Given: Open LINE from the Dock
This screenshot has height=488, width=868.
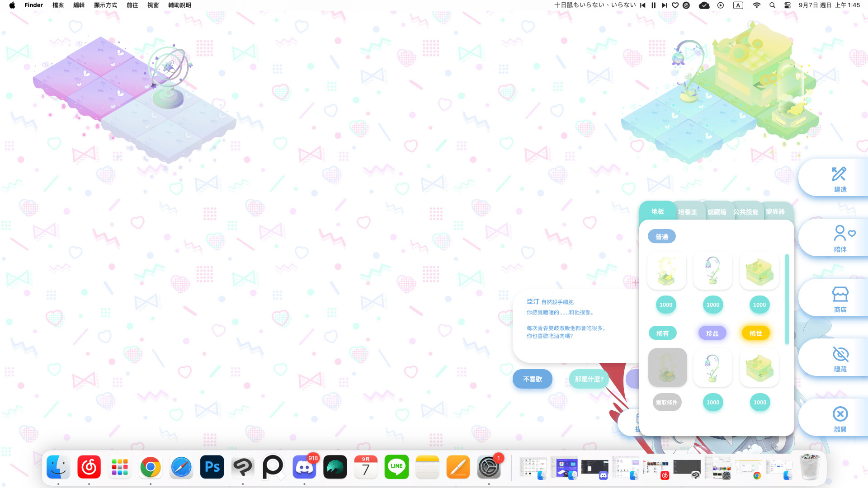Looking at the screenshot, I should pos(396,467).
